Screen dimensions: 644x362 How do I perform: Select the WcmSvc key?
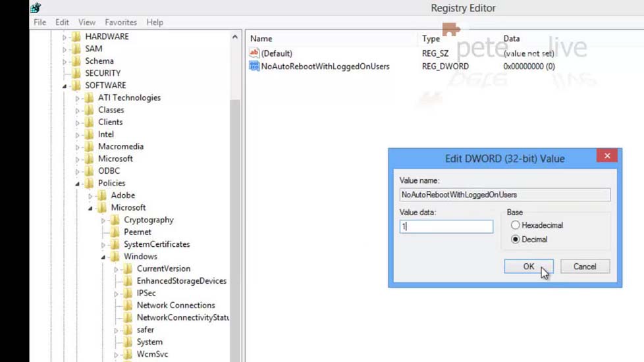152,354
